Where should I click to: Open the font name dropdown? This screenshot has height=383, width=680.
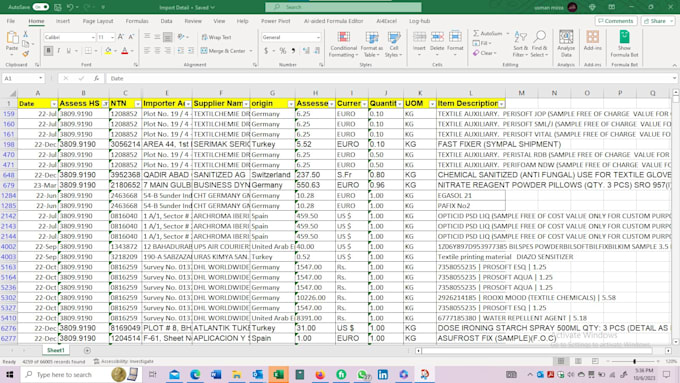tap(93, 37)
